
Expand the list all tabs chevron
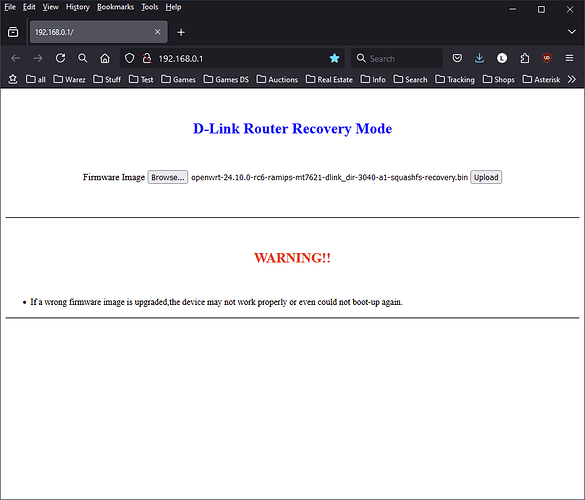pos(571,32)
